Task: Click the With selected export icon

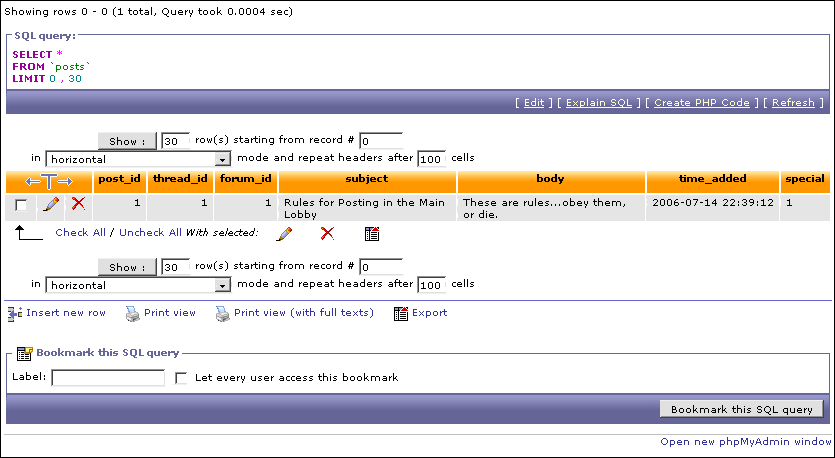Action: click(x=372, y=233)
